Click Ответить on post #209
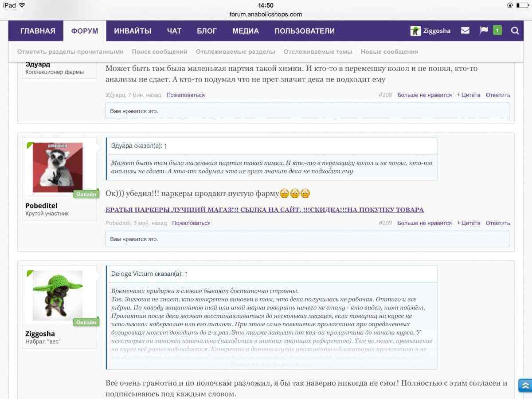Screen dimensions: 532x399 pyautogui.click(x=497, y=223)
